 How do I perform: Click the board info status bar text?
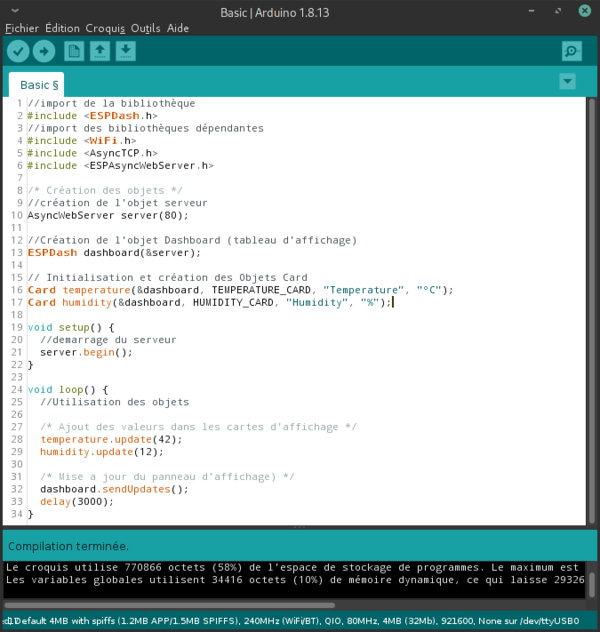[x=291, y=621]
